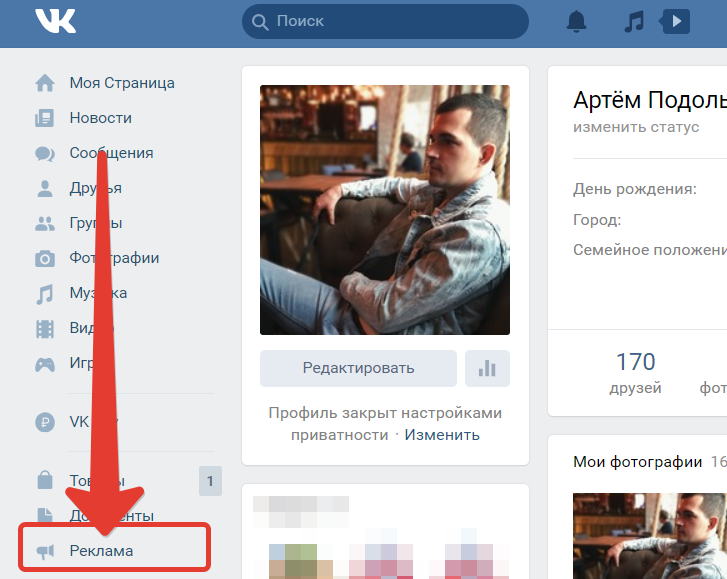
Task: Click the sidebar music note Музыка icon
Action: coord(45,294)
